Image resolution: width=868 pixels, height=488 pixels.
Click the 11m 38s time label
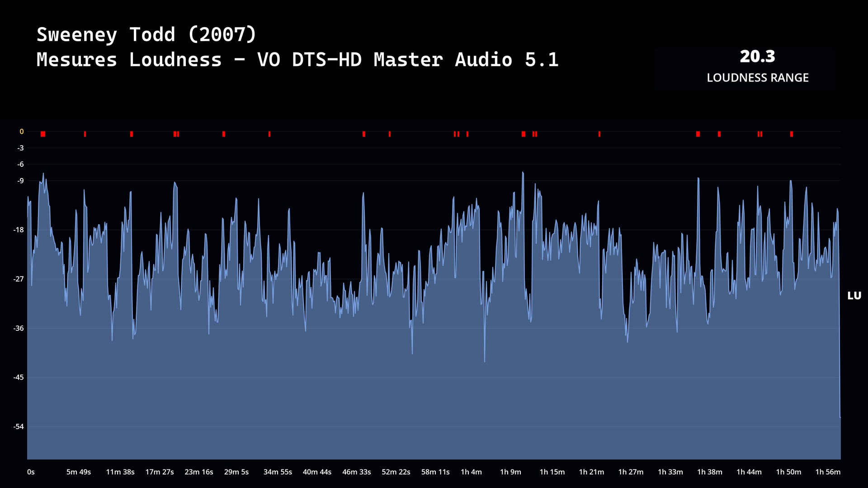click(x=120, y=472)
